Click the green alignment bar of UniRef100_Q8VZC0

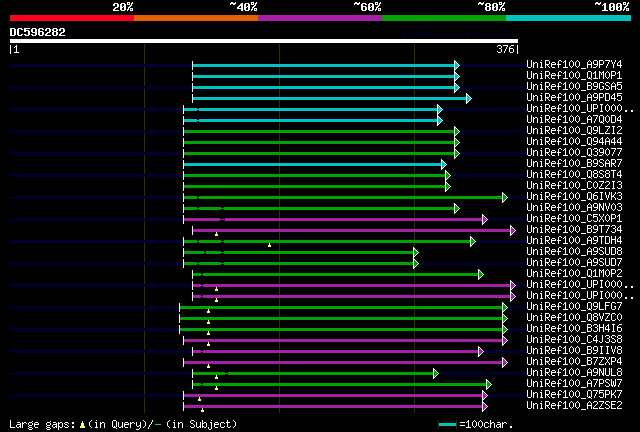pyautogui.click(x=341, y=319)
